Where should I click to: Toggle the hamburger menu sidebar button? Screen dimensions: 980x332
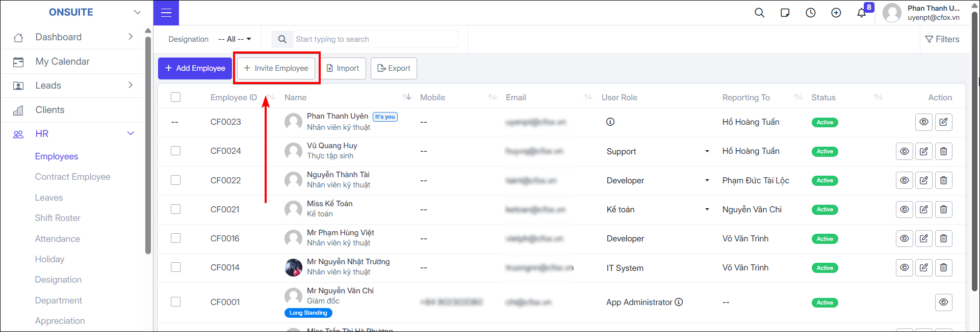166,13
